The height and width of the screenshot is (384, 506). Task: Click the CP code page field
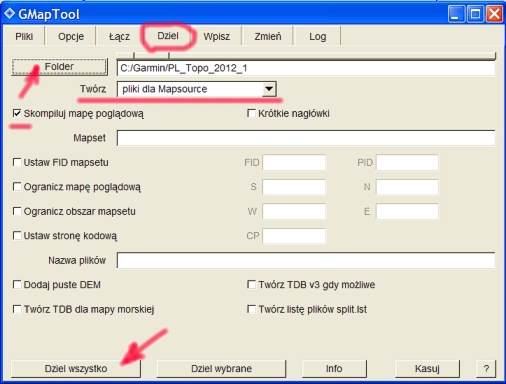[x=294, y=236]
